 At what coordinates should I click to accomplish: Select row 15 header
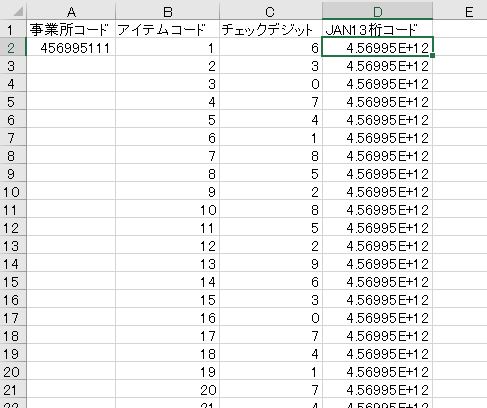[13, 282]
